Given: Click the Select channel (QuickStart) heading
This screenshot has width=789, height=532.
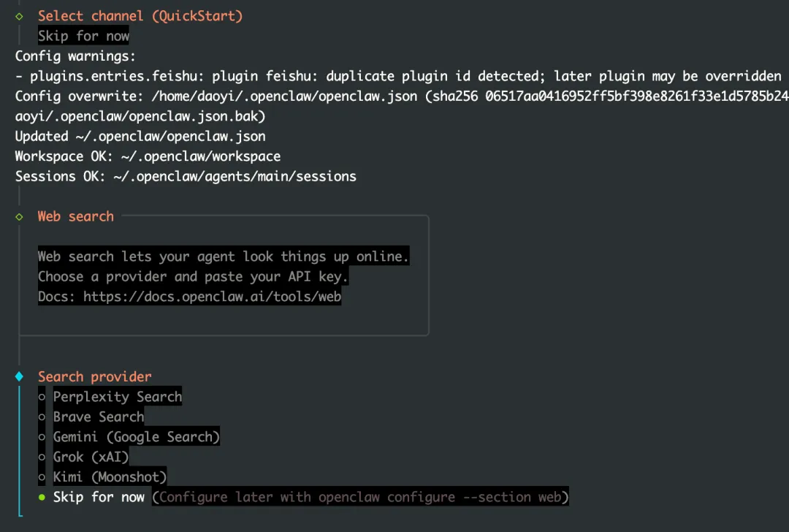Looking at the screenshot, I should [x=140, y=16].
